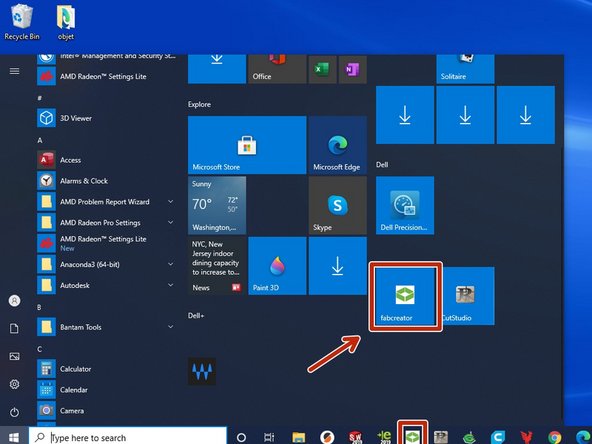Open SolidWorks from the taskbar
592x444 pixels.
pos(355,437)
